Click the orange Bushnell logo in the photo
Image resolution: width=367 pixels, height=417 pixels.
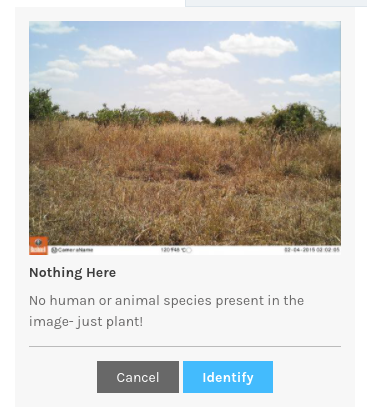point(38,246)
